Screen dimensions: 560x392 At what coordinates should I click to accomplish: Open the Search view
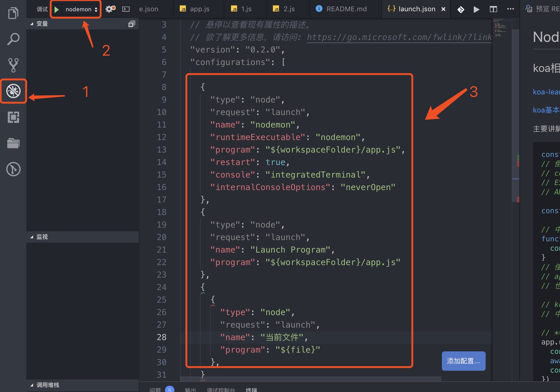pyautogui.click(x=13, y=39)
